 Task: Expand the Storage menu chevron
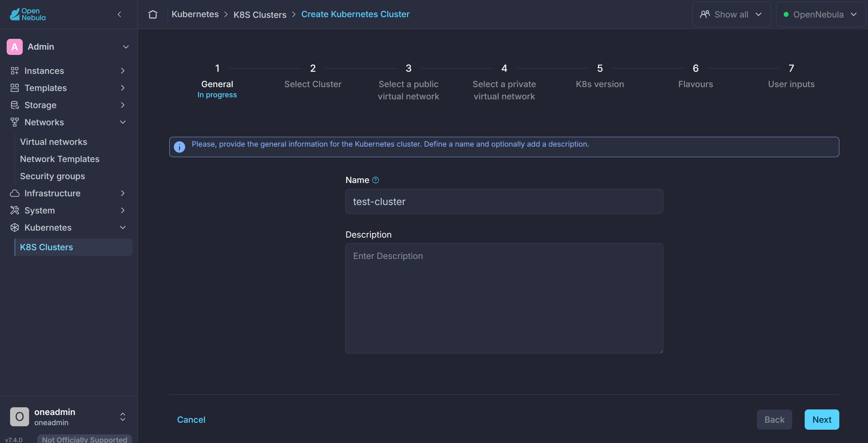tap(123, 105)
